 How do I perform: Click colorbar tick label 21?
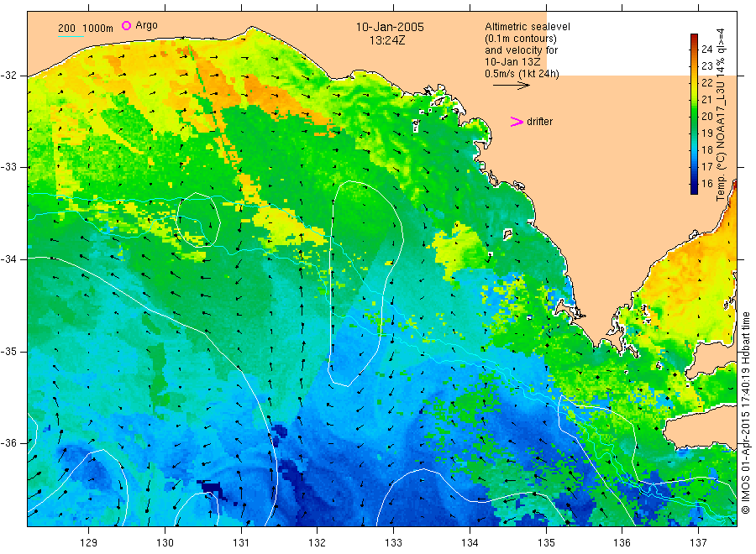706,100
